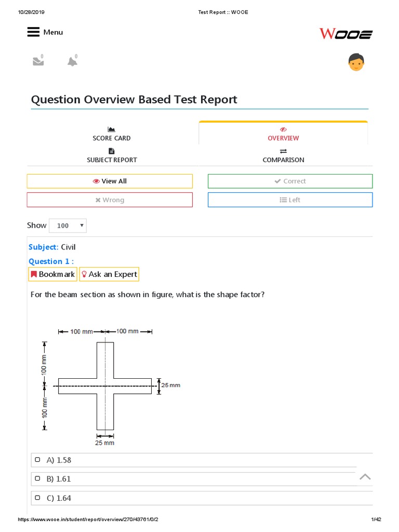Switch to the Score Card tab
This screenshot has height=532, width=399.
tap(112, 134)
